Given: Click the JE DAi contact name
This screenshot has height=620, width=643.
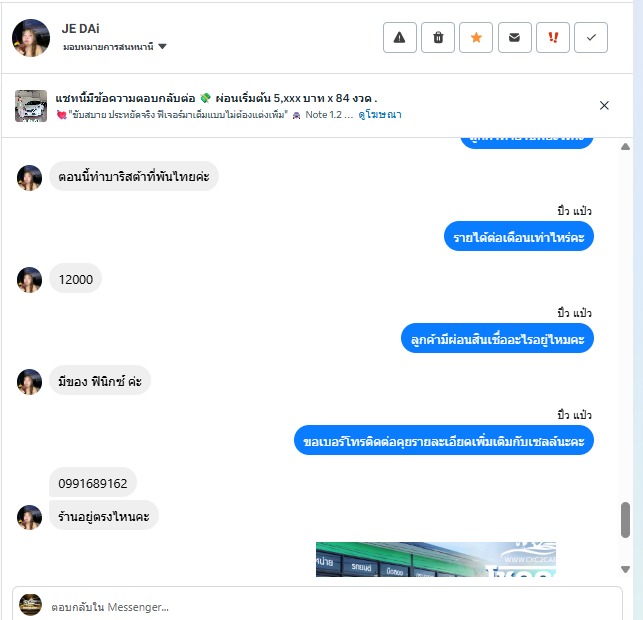Looking at the screenshot, I should (80, 29).
